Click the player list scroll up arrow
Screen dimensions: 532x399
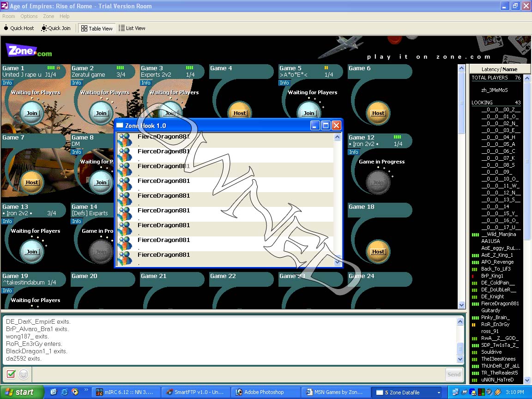(x=527, y=79)
